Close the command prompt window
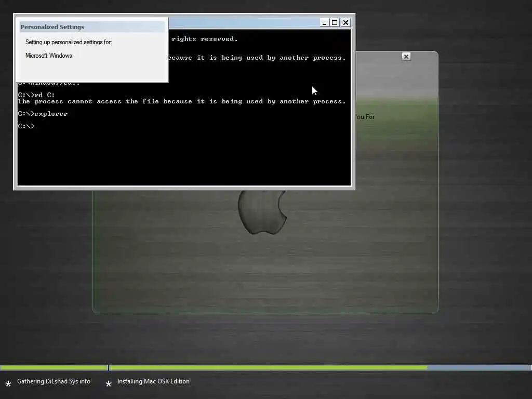 (x=345, y=23)
